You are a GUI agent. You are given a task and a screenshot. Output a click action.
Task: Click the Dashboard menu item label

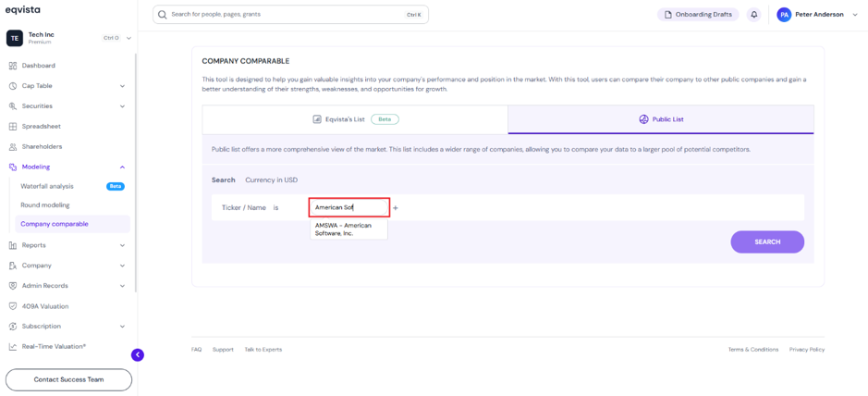coord(38,66)
